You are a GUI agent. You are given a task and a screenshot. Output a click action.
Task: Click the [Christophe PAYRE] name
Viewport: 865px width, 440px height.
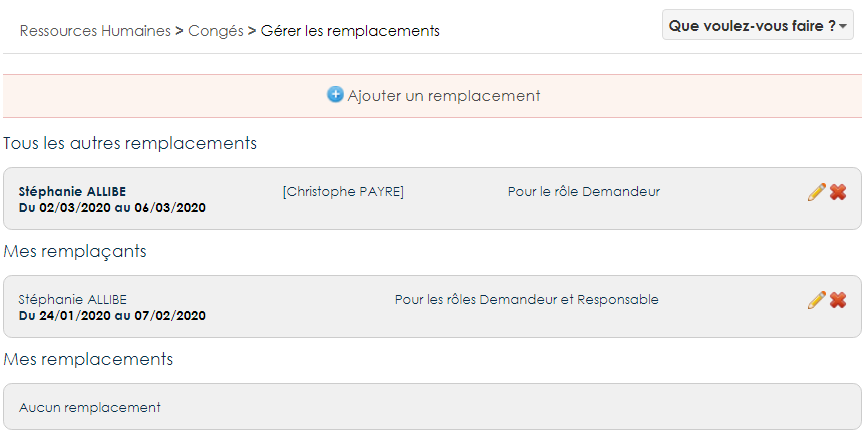click(x=343, y=192)
